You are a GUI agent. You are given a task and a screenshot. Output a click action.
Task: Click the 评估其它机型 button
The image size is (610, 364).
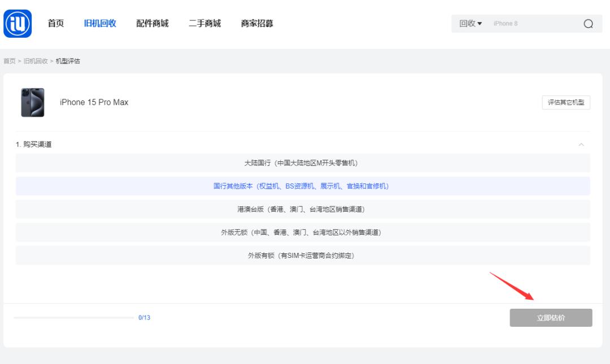[567, 102]
